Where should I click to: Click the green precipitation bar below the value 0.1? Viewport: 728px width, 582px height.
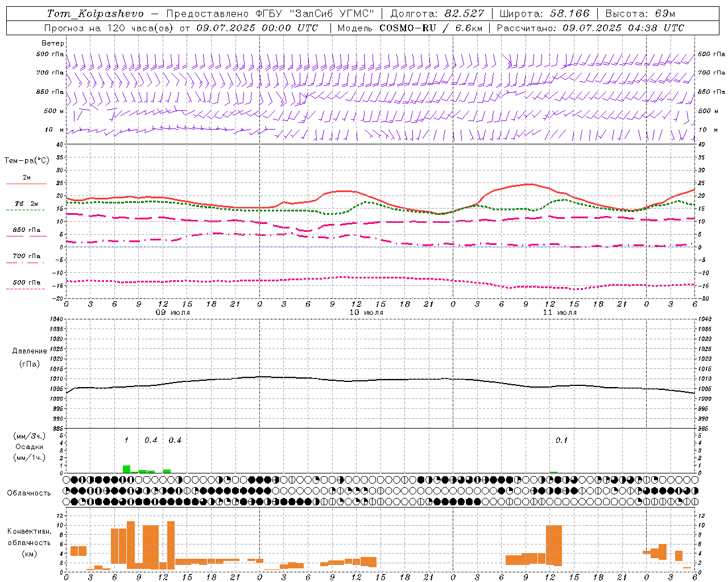(553, 472)
